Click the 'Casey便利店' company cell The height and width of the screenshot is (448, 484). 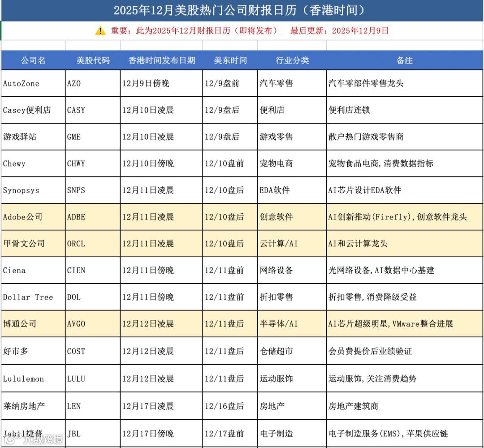pos(33,110)
